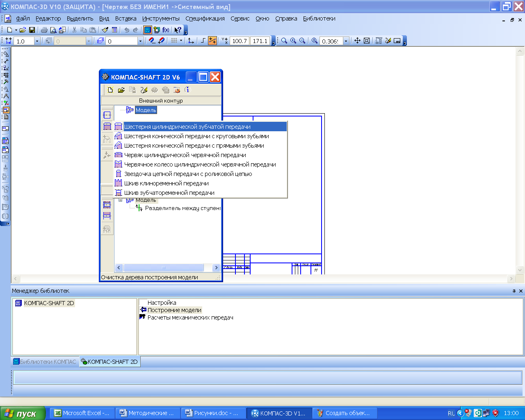Screen dimensions: 525x420
Task: Save the drawing with floppy disk icon
Action: [32, 30]
